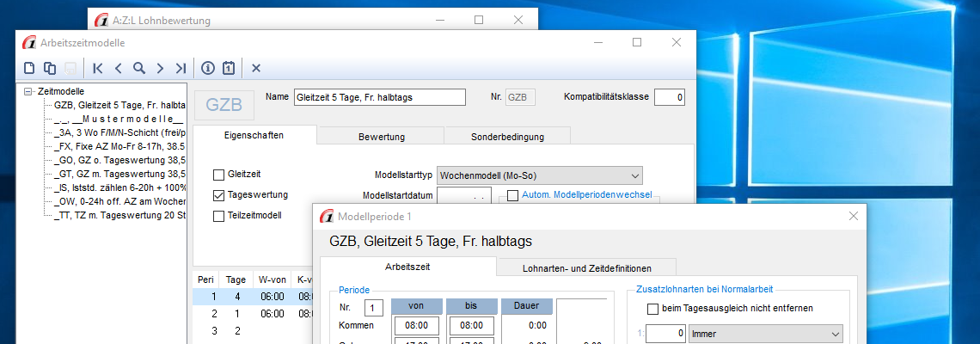Go to next record arrow
Viewport: 980px width, 344px height.
pyautogui.click(x=160, y=68)
